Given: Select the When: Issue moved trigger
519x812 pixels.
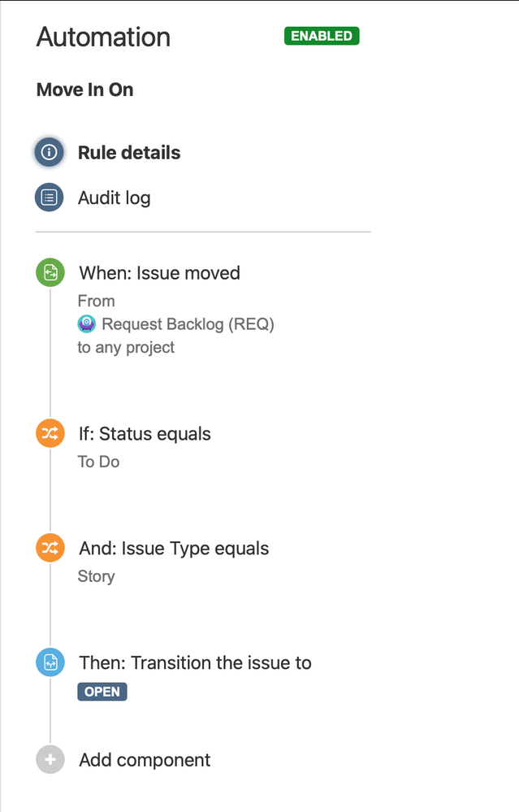Looking at the screenshot, I should point(159,273).
